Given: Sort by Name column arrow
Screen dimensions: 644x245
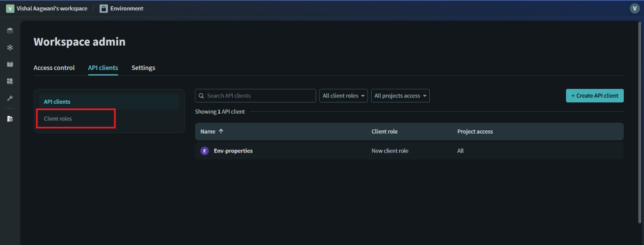Looking at the screenshot, I should click(x=221, y=132).
